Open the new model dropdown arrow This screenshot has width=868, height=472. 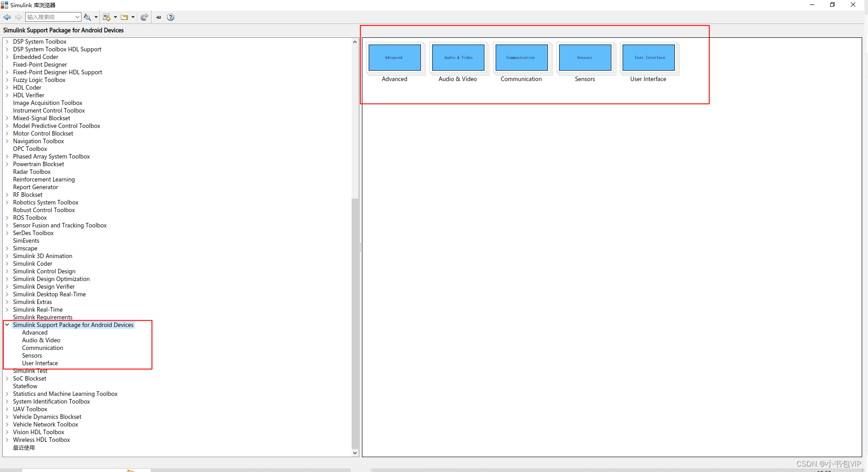point(115,17)
